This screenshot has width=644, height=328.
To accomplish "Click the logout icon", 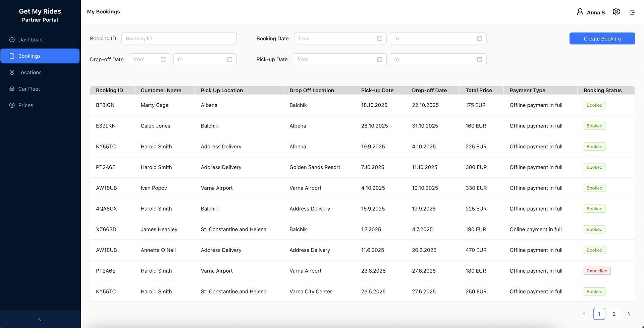I will pos(632,12).
